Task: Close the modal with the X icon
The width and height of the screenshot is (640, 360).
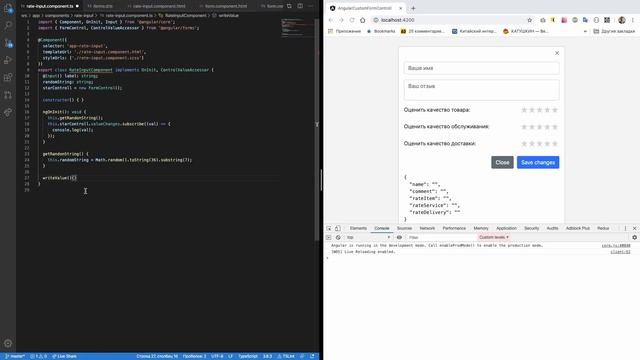Action: click(x=557, y=53)
